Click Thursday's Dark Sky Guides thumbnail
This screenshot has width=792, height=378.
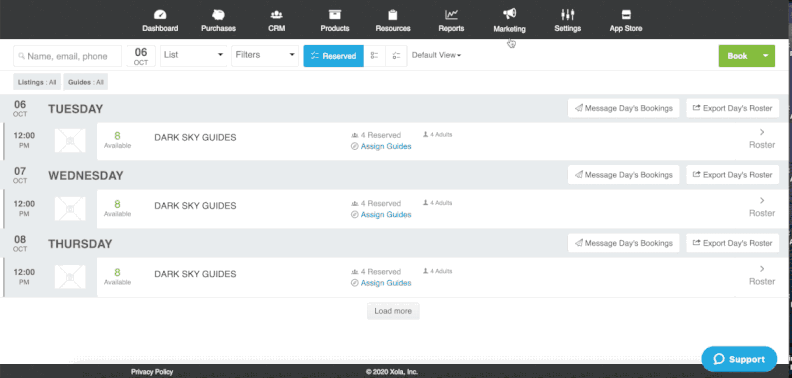pos(70,277)
